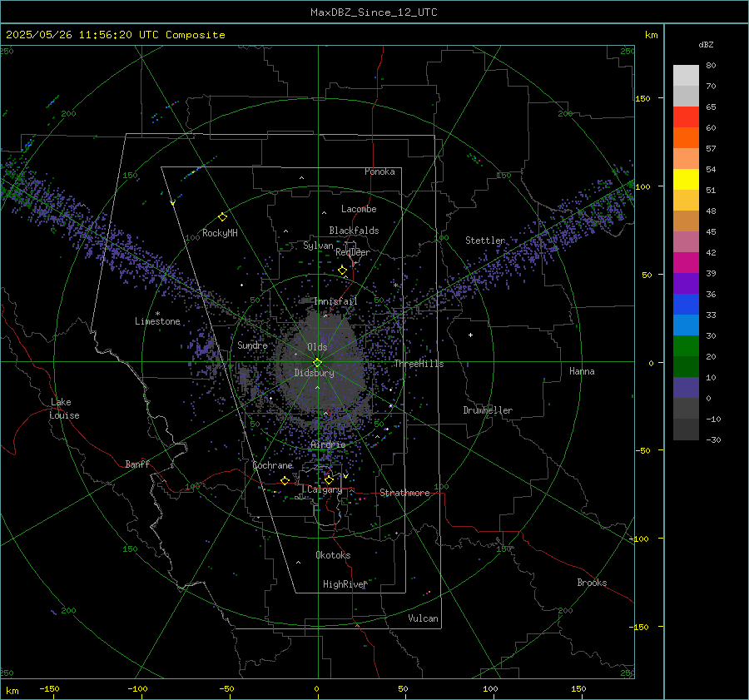Viewport: 749px width, 700px height.
Task: Select the -30 value on the dBZ legend
Action: pos(713,439)
